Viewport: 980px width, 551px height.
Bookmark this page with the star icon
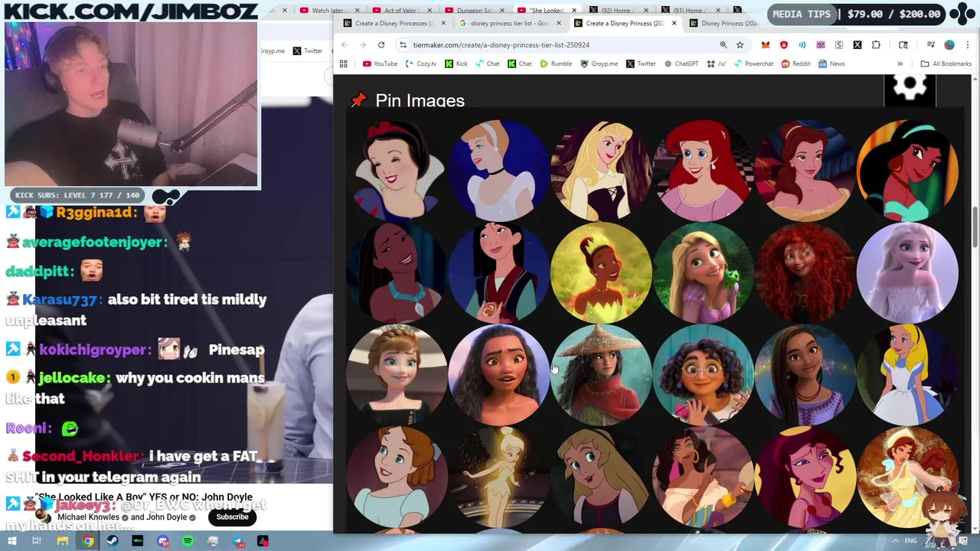click(x=740, y=45)
